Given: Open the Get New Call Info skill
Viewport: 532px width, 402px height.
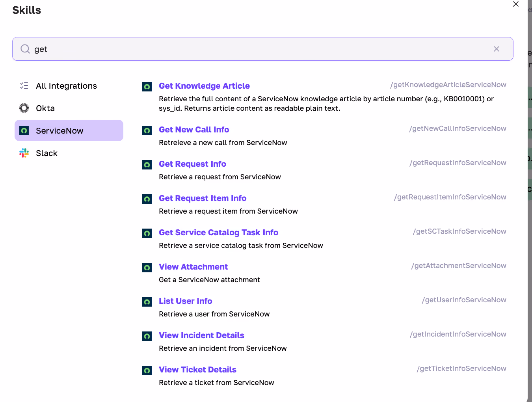Looking at the screenshot, I should 194,130.
